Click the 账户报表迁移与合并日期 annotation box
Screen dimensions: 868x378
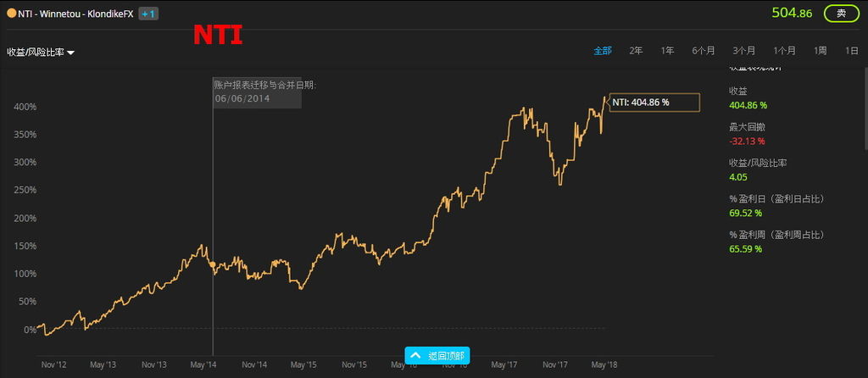point(258,92)
